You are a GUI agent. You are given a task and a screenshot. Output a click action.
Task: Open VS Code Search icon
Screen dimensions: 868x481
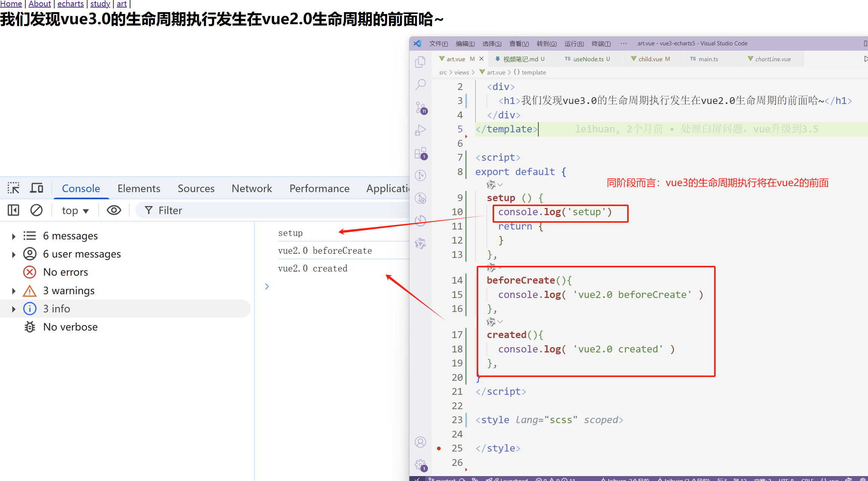click(x=420, y=84)
